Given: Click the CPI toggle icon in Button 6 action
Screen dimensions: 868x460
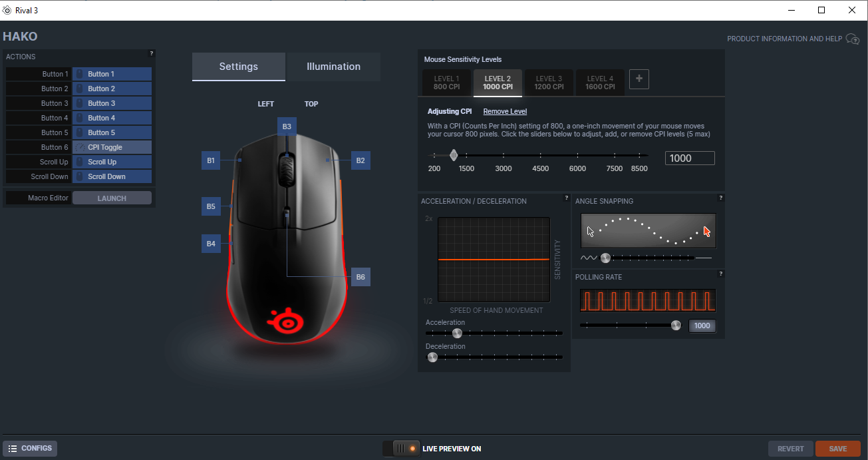Looking at the screenshot, I should click(x=80, y=147).
